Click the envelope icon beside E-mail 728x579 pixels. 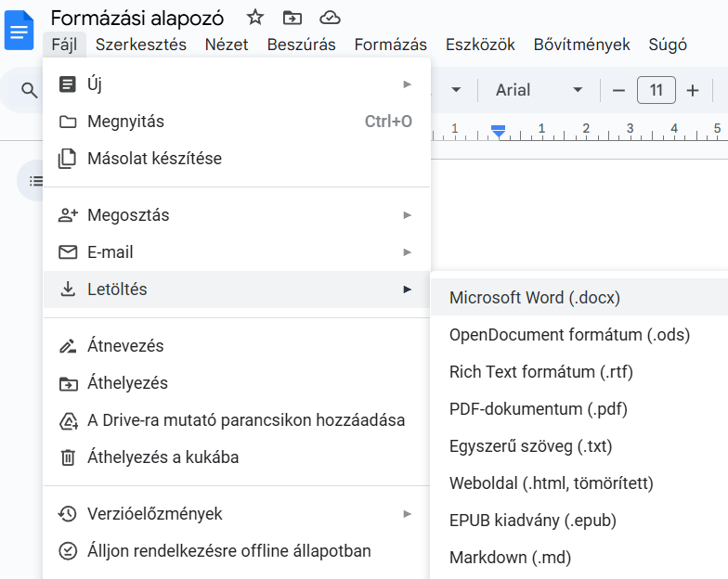(x=68, y=252)
